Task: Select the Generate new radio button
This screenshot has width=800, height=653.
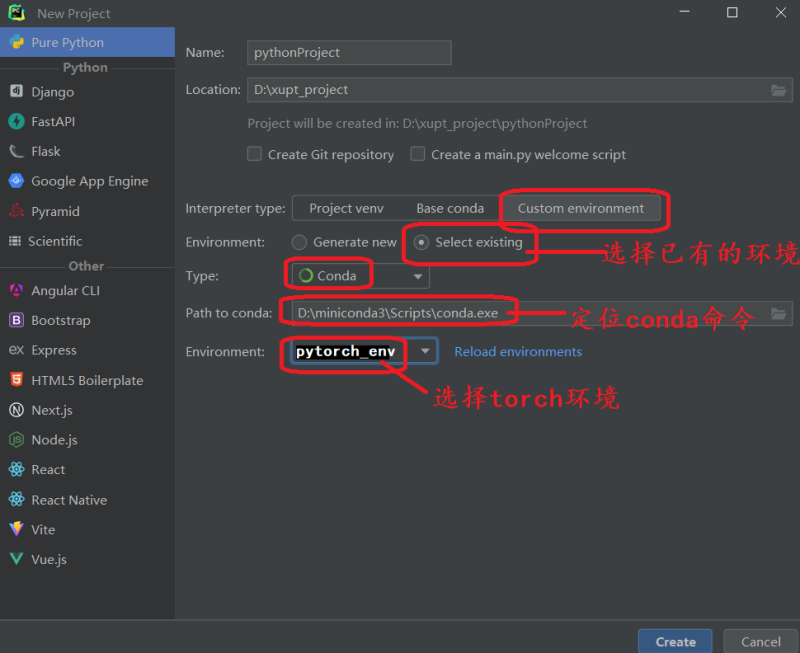Action: coord(299,242)
